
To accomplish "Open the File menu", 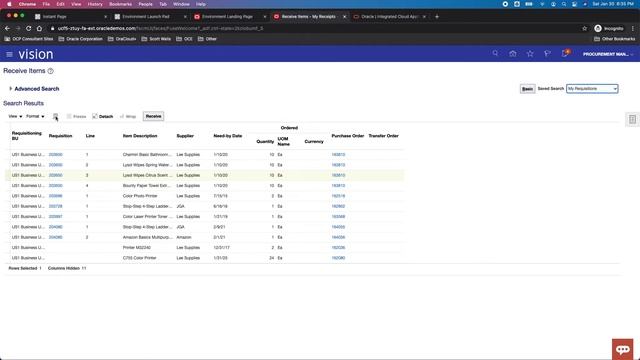I will tap(46, 4).
